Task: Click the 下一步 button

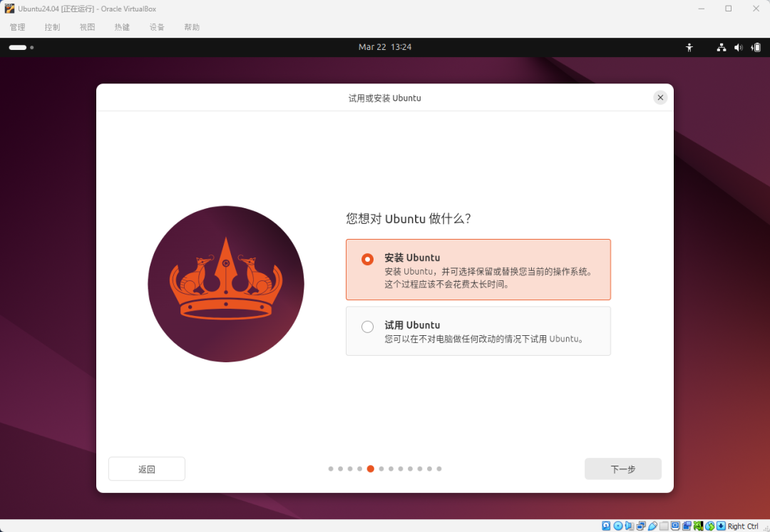Action: [622, 469]
